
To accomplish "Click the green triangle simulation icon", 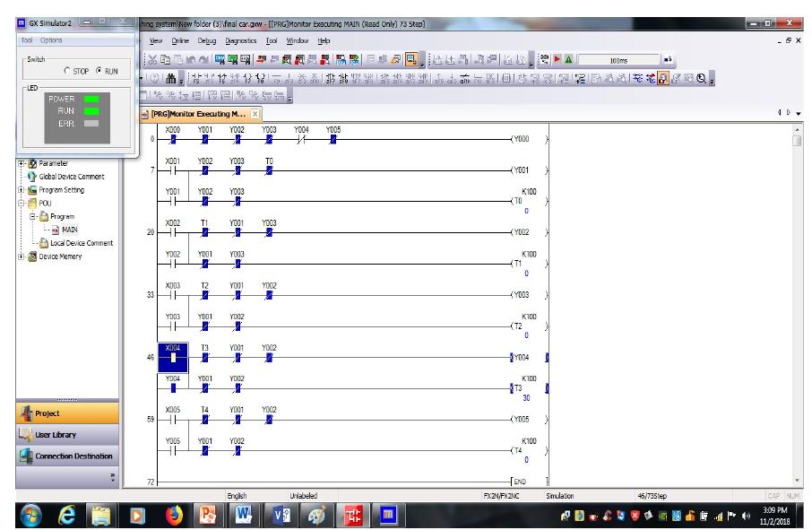I will (x=568, y=59).
